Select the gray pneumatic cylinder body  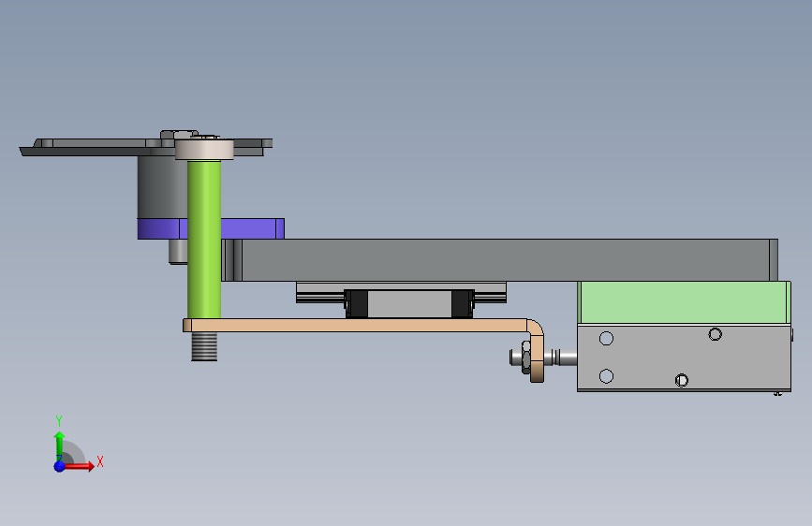pyautogui.click(x=684, y=358)
